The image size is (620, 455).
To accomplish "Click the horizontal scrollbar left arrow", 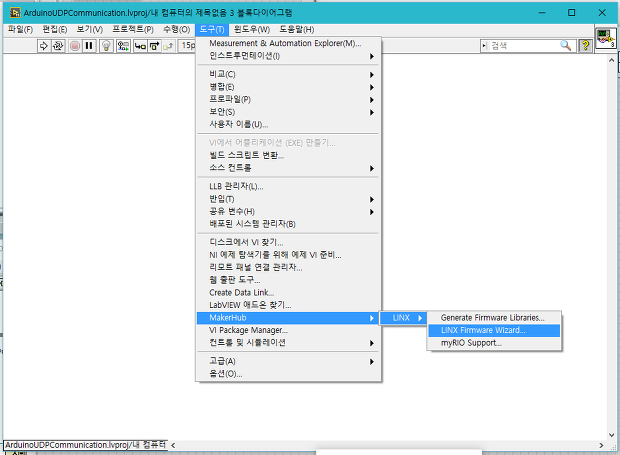I will point(173,445).
